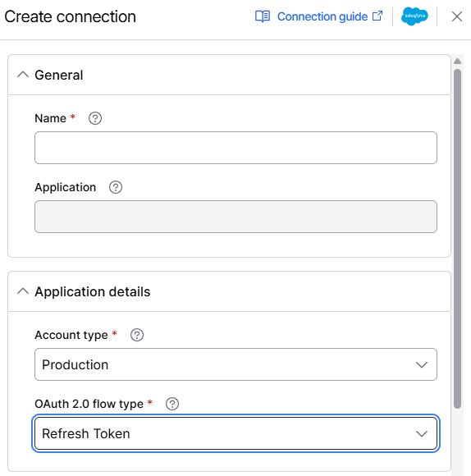Show help for OAuth 2.0 flow type

click(x=172, y=404)
